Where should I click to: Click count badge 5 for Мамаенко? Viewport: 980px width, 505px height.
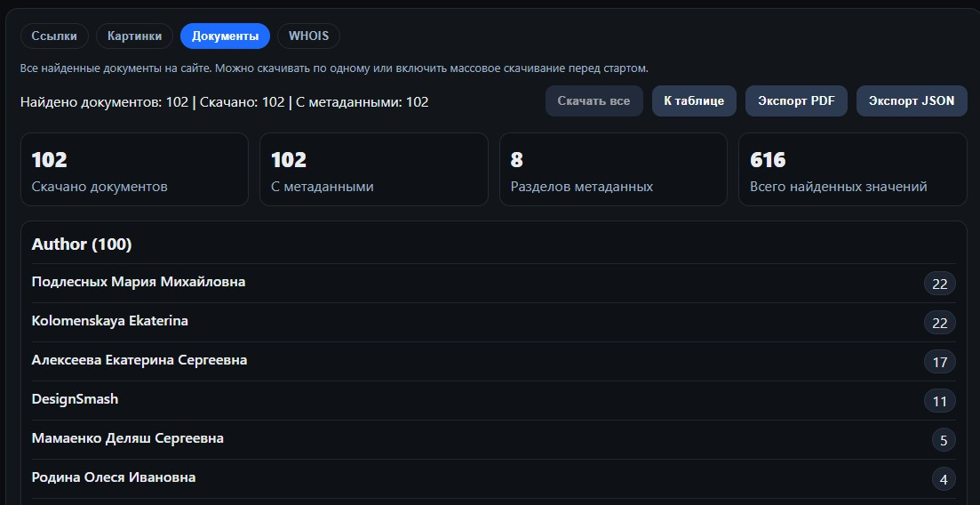pos(944,441)
